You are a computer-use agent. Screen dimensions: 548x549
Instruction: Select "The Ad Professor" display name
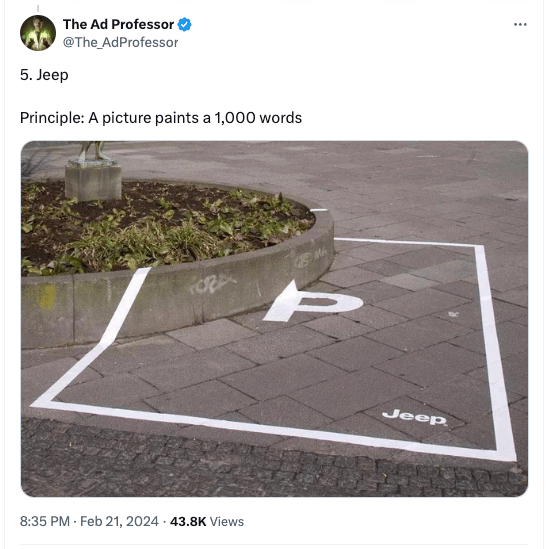point(118,25)
